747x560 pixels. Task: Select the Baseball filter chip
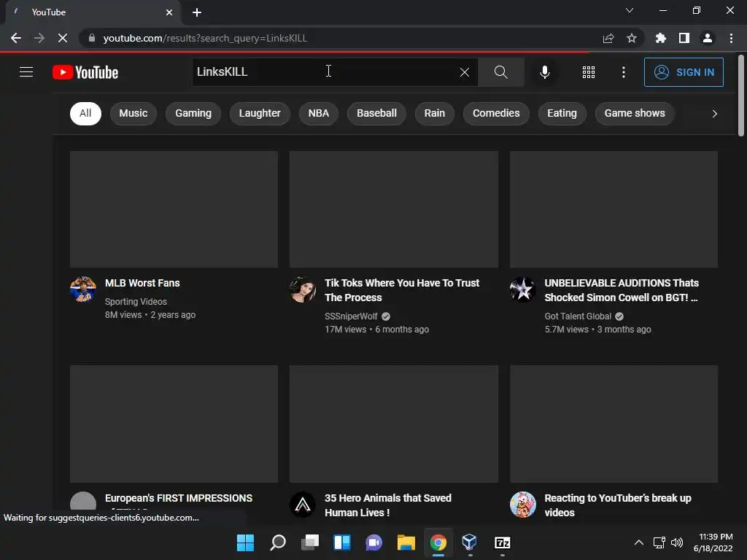click(376, 113)
